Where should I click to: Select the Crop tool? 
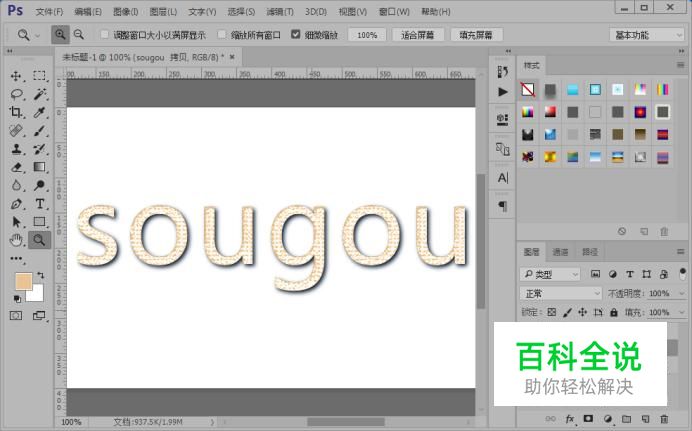click(x=16, y=112)
